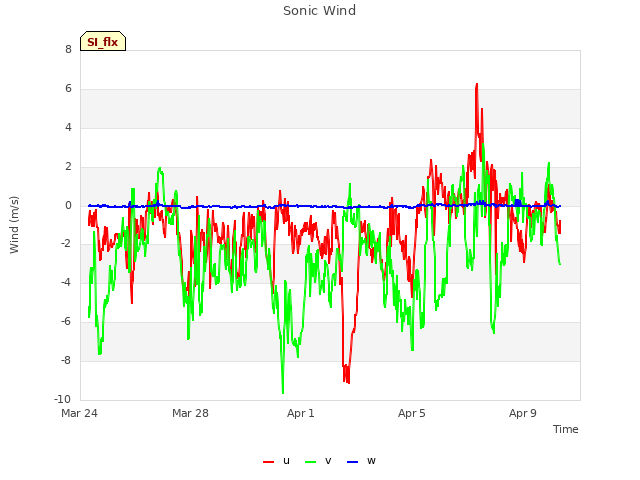Click the Mar 28 x-axis label

point(190,413)
